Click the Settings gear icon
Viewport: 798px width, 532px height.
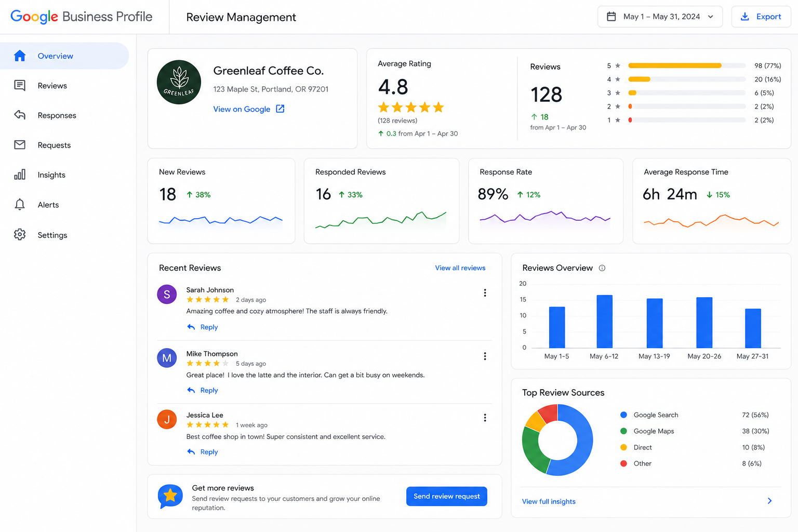click(x=20, y=234)
